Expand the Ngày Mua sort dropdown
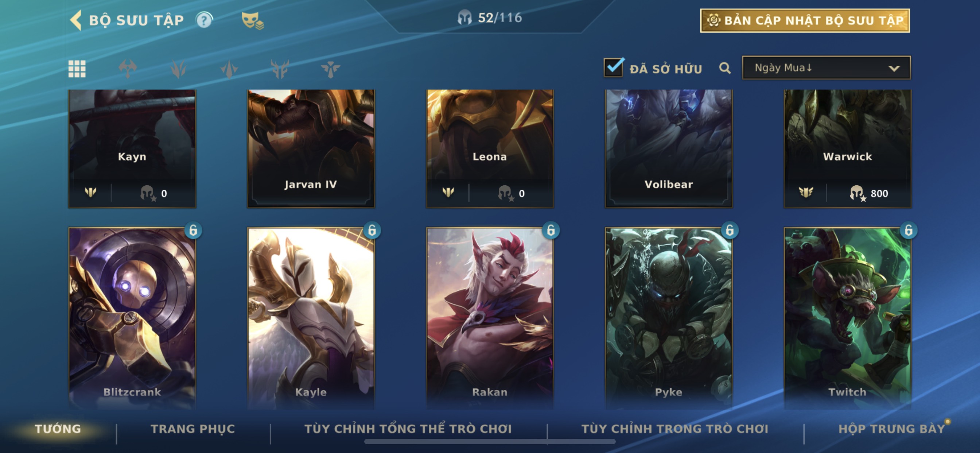Image resolution: width=980 pixels, height=453 pixels. point(826,68)
